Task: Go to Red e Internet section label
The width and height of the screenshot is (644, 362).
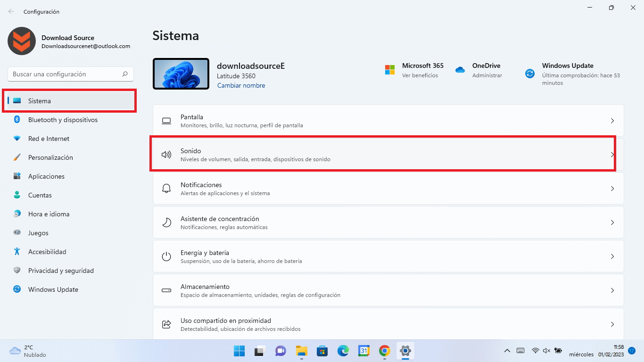Action: [x=49, y=139]
